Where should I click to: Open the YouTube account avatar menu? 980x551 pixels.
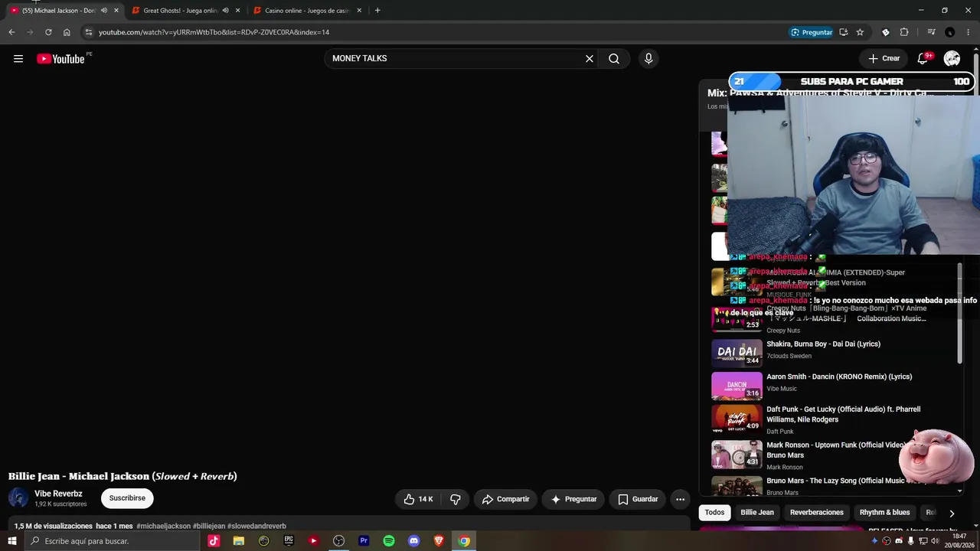pyautogui.click(x=952, y=59)
